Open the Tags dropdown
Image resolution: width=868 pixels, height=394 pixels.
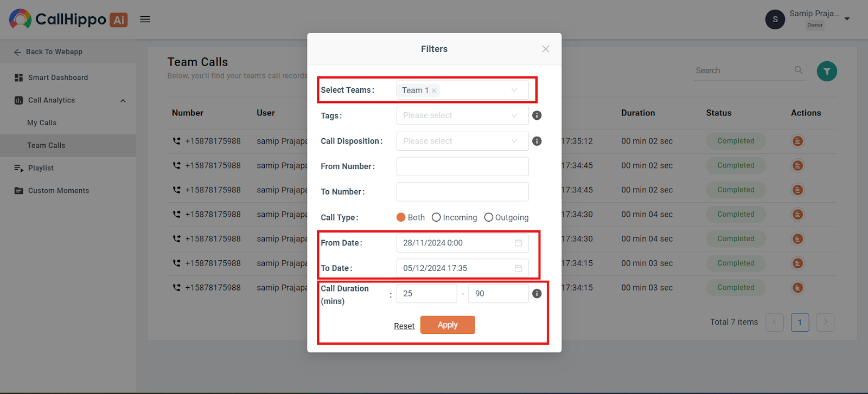(x=462, y=115)
